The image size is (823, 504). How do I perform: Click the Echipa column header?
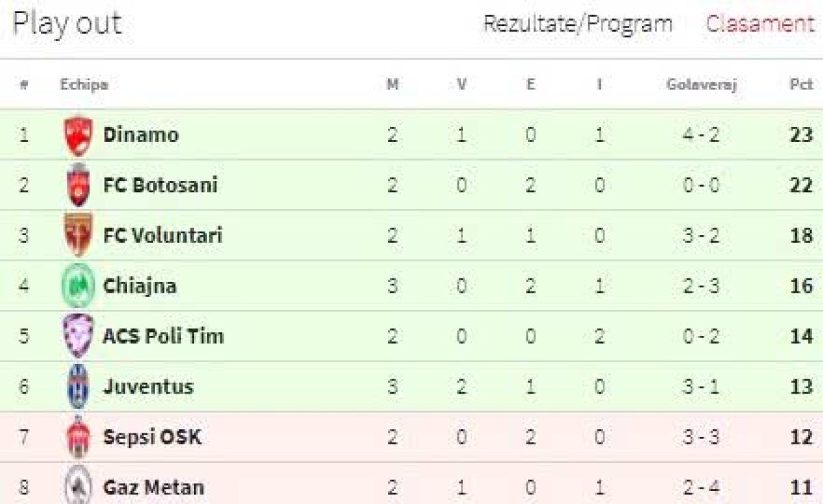point(84,85)
